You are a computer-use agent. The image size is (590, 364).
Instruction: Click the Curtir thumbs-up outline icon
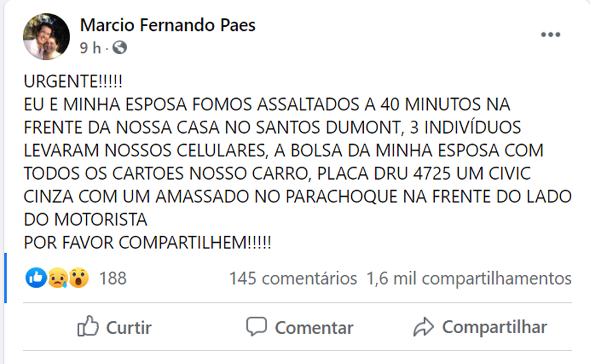88,327
